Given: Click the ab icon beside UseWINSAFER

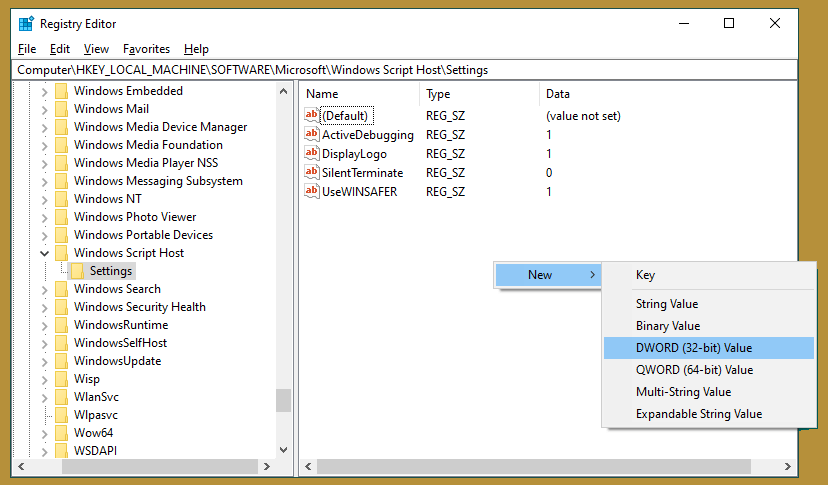Looking at the screenshot, I should click(x=311, y=191).
